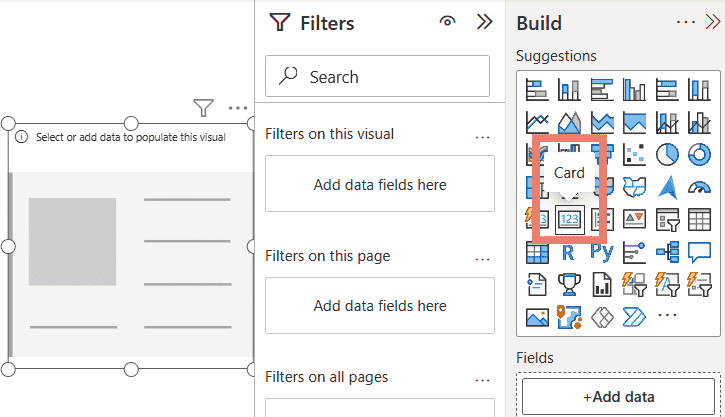Select the preview Button slicer visual
Screen dimensions: 725x417
634,284
